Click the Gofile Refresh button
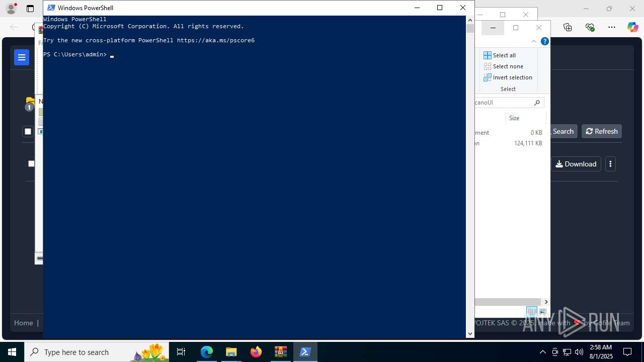644x362 pixels. click(x=602, y=131)
